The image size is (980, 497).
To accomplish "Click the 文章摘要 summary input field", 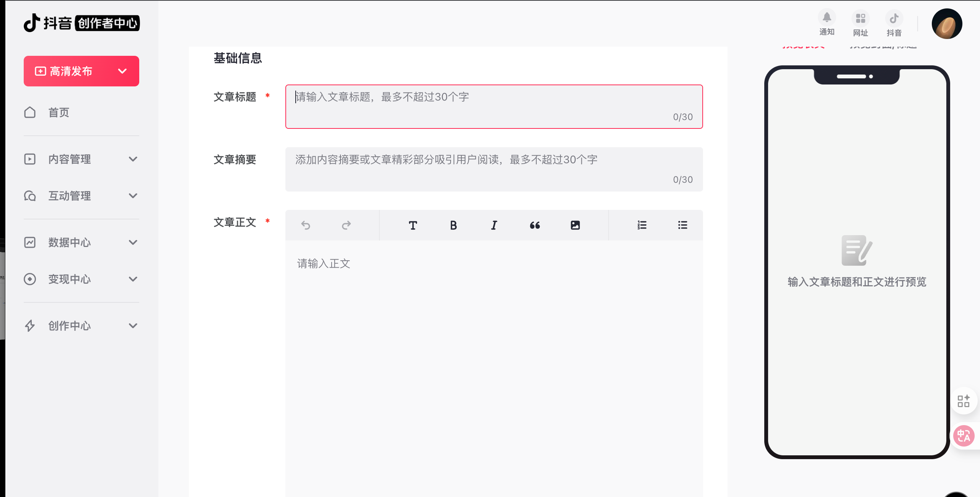I will point(493,169).
